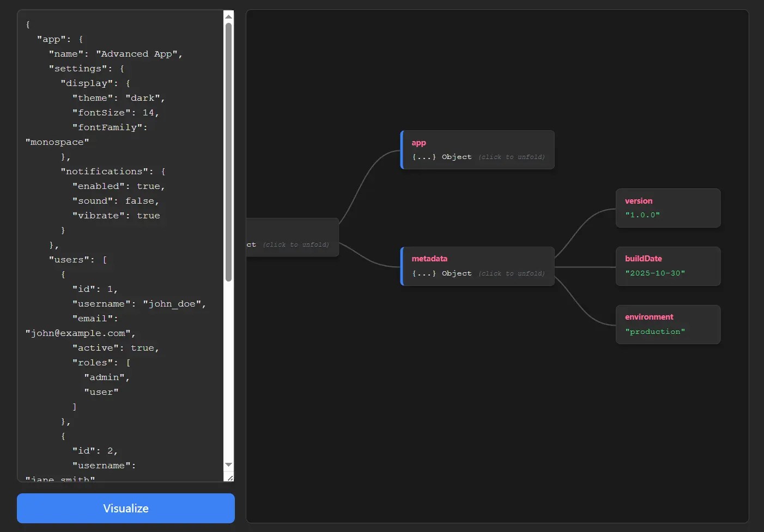Image resolution: width=764 pixels, height=532 pixels.
Task: Select the environment node showing production
Action: point(668,325)
